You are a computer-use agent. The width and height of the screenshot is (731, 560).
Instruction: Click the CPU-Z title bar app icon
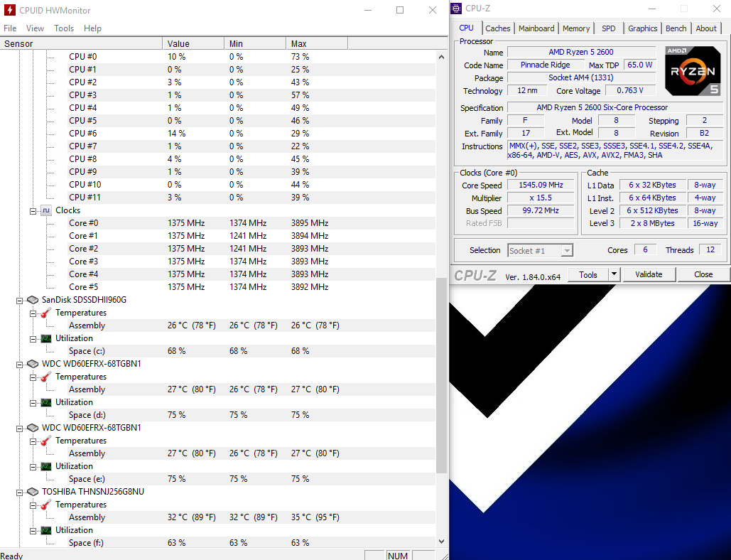coord(456,9)
